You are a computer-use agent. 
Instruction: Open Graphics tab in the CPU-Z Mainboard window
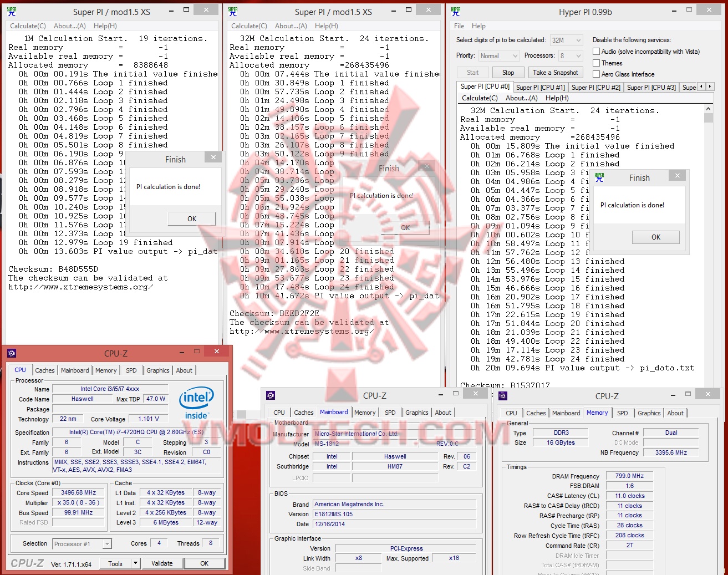coord(417,413)
